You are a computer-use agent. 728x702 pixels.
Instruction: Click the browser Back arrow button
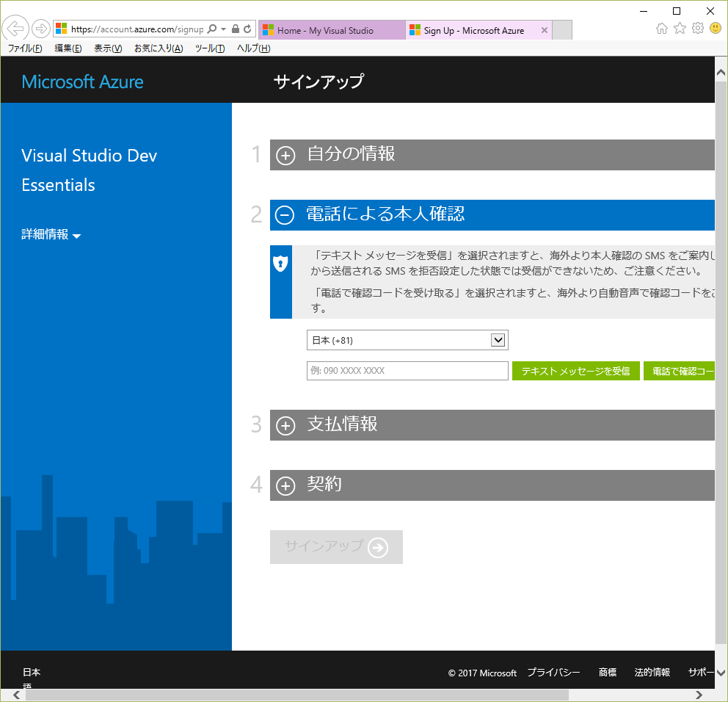pyautogui.click(x=15, y=29)
